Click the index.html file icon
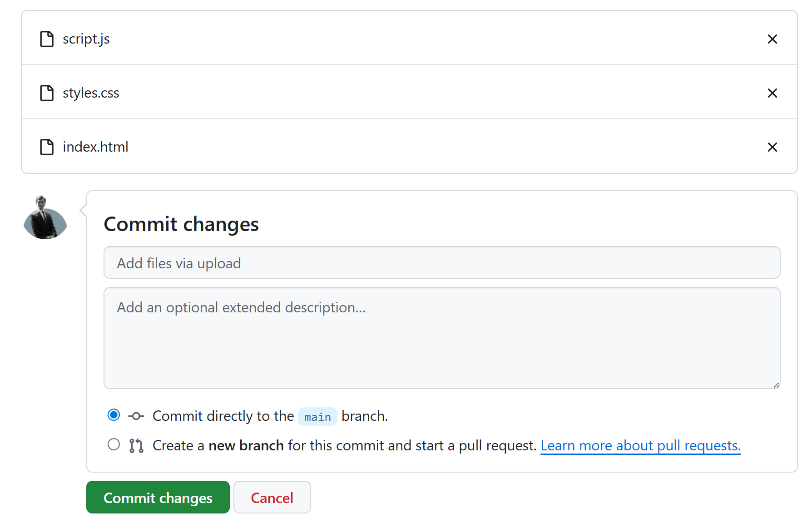Viewport: 812px width, 528px height. coord(47,147)
